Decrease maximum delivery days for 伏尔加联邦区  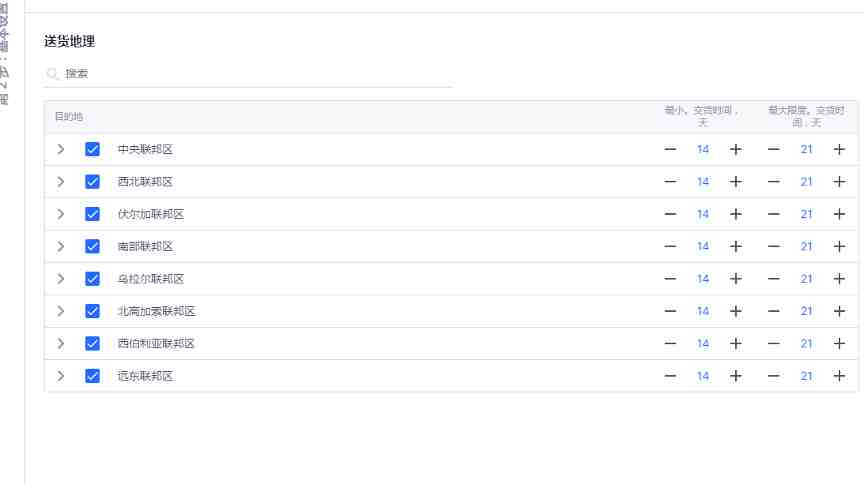coord(774,214)
